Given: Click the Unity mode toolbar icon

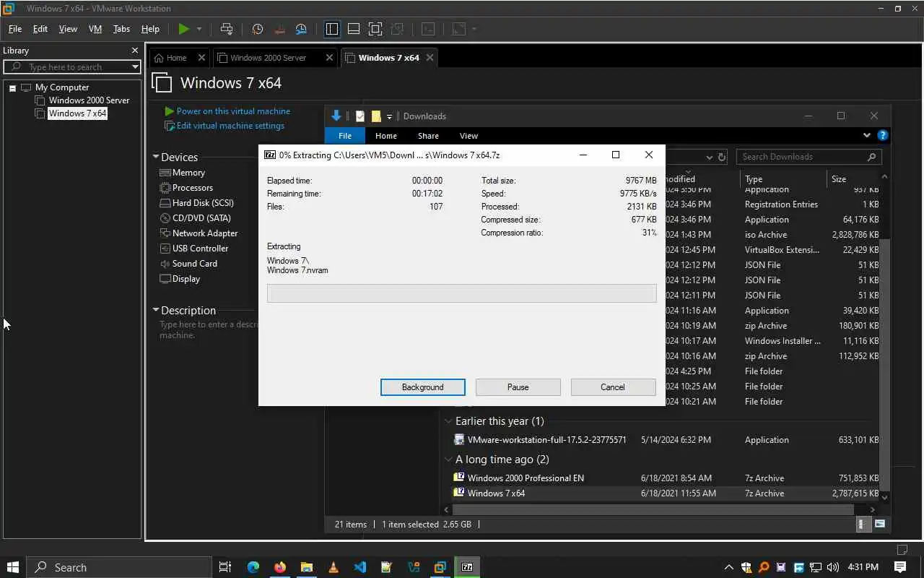Looking at the screenshot, I should (397, 29).
